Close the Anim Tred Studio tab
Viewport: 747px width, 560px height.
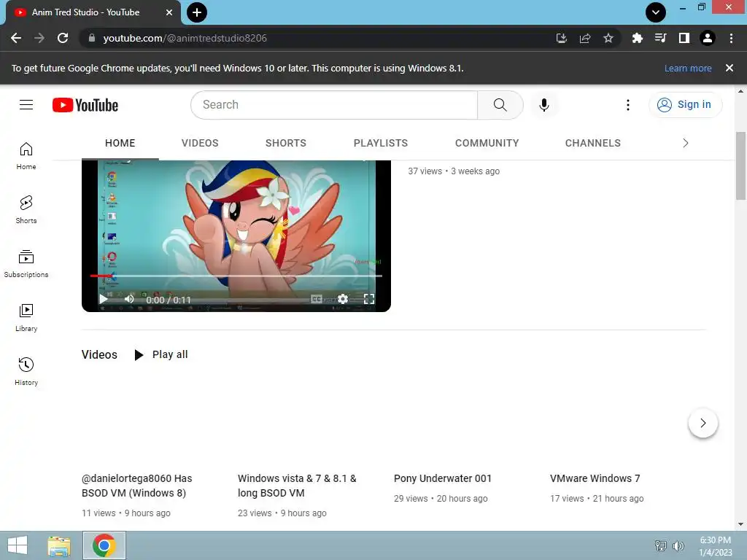[169, 12]
